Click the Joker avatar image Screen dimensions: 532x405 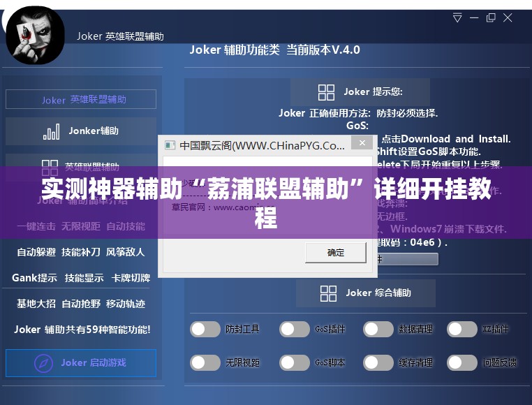pyautogui.click(x=36, y=36)
